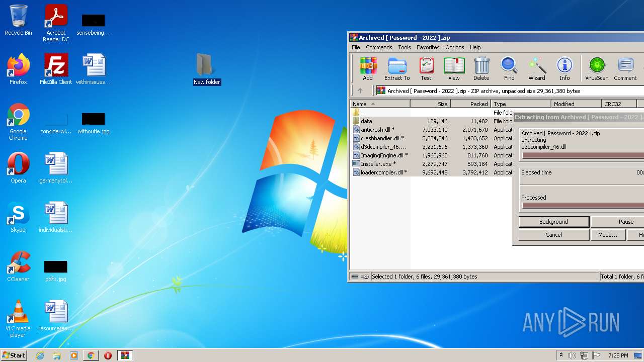Click the 7:25 PM system clock
The height and width of the screenshot is (362, 644).
tap(618, 355)
